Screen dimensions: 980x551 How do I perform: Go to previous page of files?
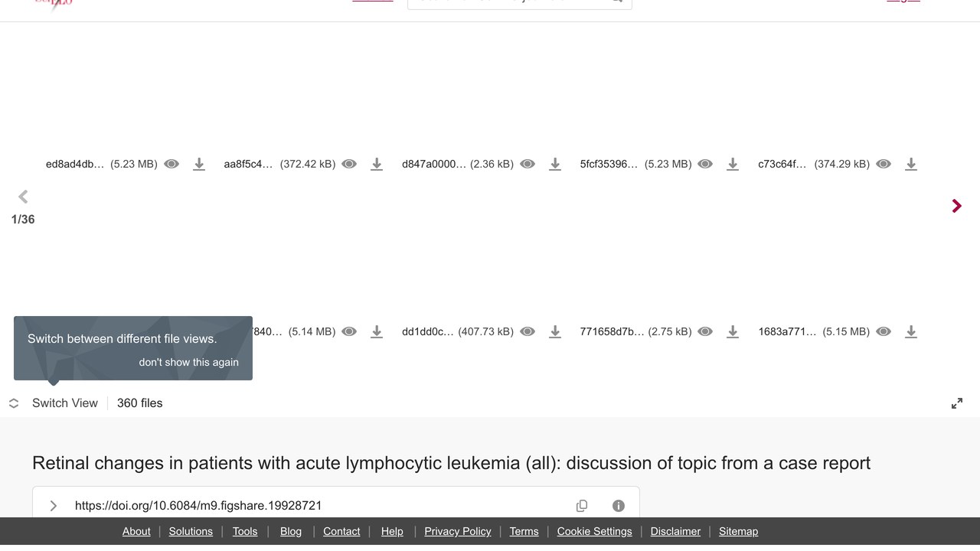coord(23,197)
